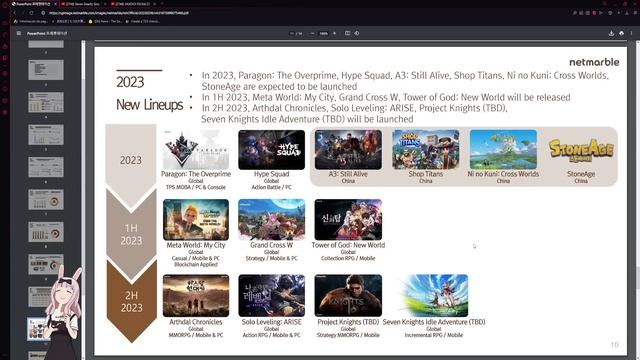Screen dimensions: 640x360
Task: Switch to the third [ENG] browser tab
Action: [132, 4]
